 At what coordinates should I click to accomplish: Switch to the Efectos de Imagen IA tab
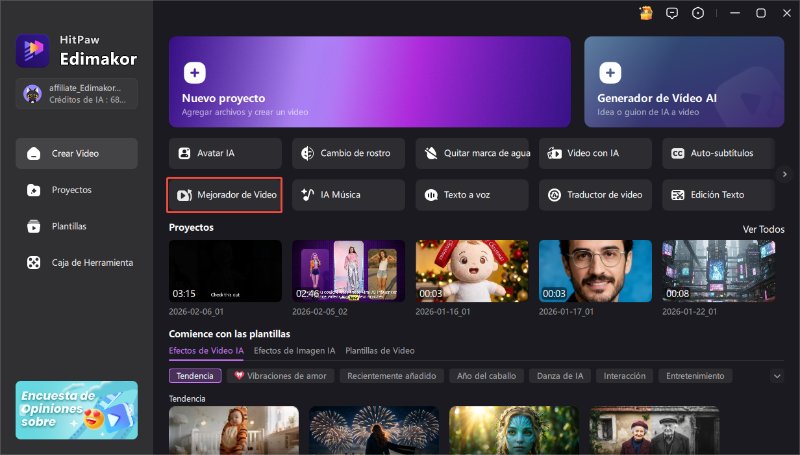[294, 351]
